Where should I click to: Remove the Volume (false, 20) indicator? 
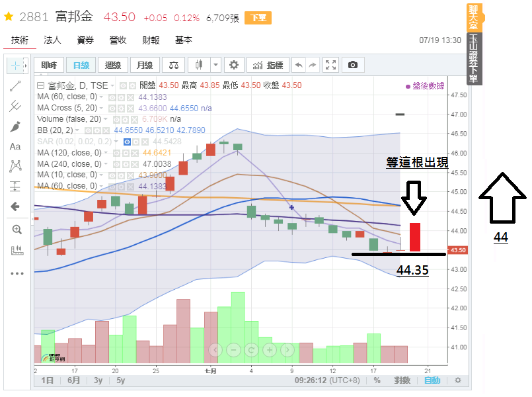[135, 120]
